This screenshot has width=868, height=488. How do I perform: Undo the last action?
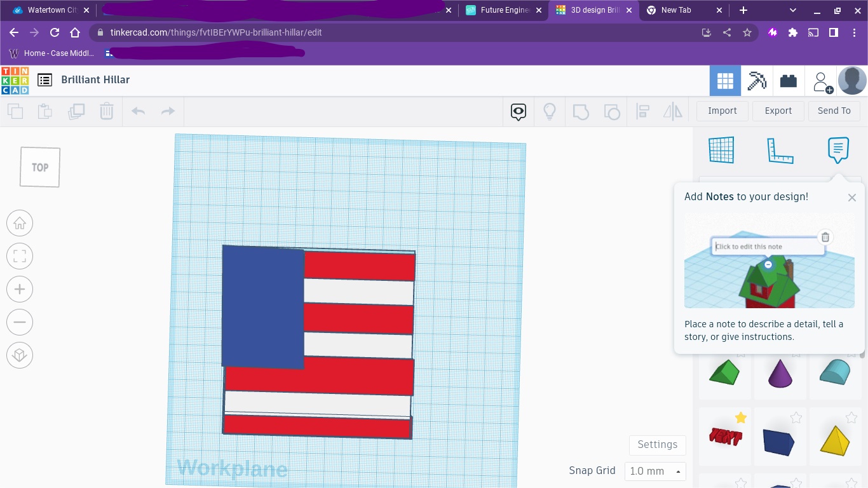pos(138,111)
